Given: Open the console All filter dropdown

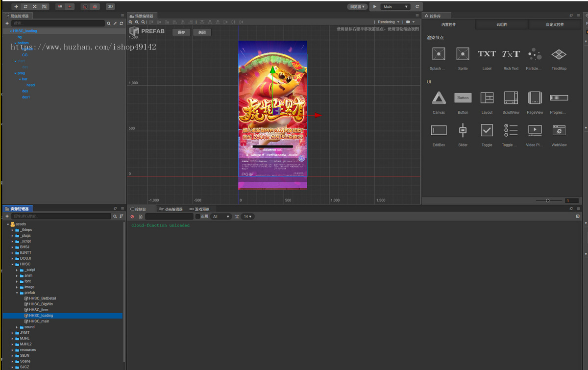Looking at the screenshot, I should click(x=221, y=217).
